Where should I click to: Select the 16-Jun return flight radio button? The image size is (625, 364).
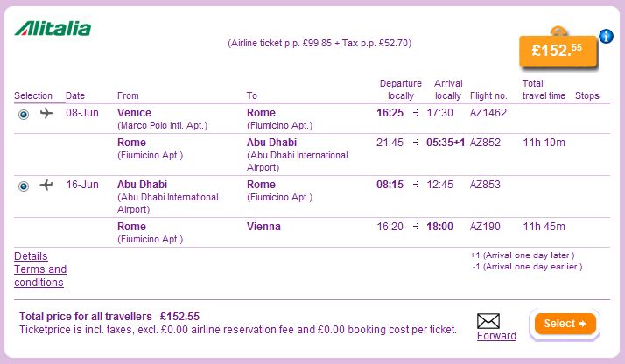[x=24, y=185]
